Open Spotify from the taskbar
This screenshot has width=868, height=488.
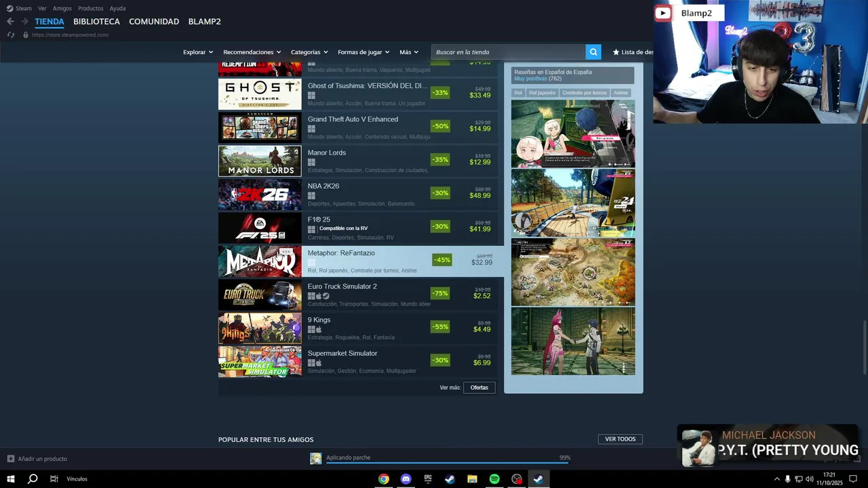(x=494, y=479)
